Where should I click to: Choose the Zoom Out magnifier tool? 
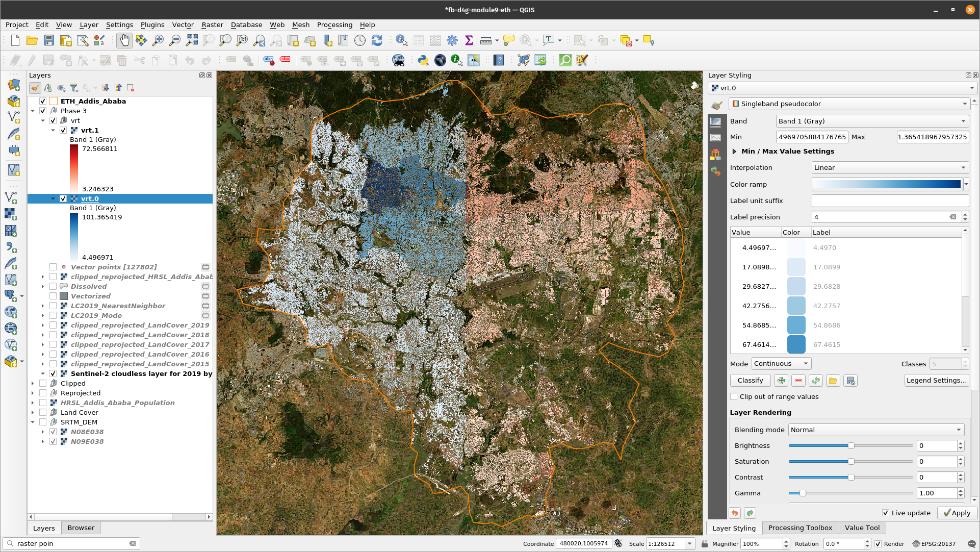click(x=175, y=41)
